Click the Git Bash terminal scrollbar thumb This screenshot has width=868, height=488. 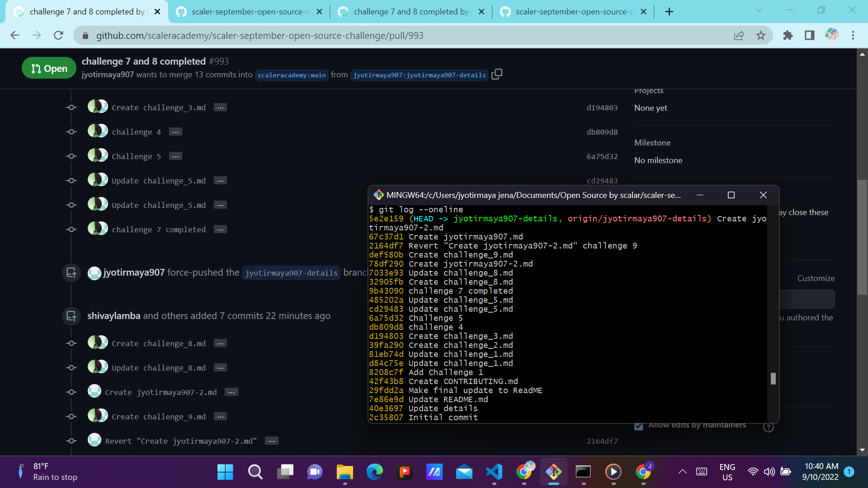(773, 379)
